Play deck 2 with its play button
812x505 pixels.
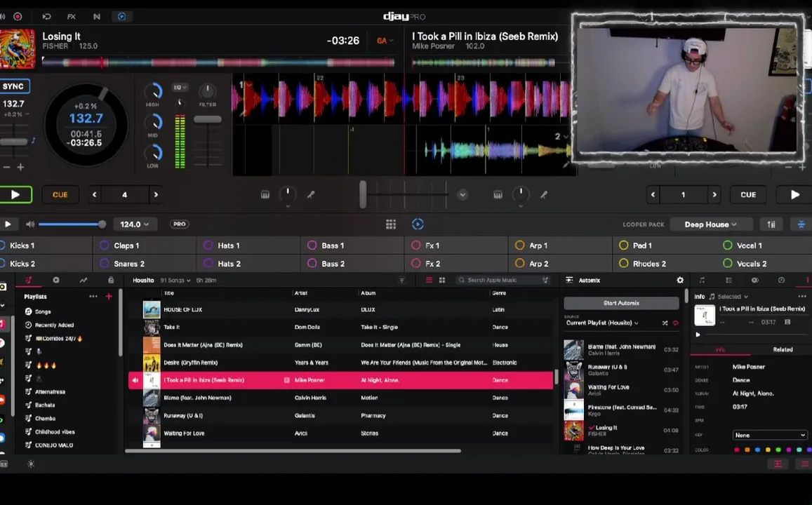794,194
